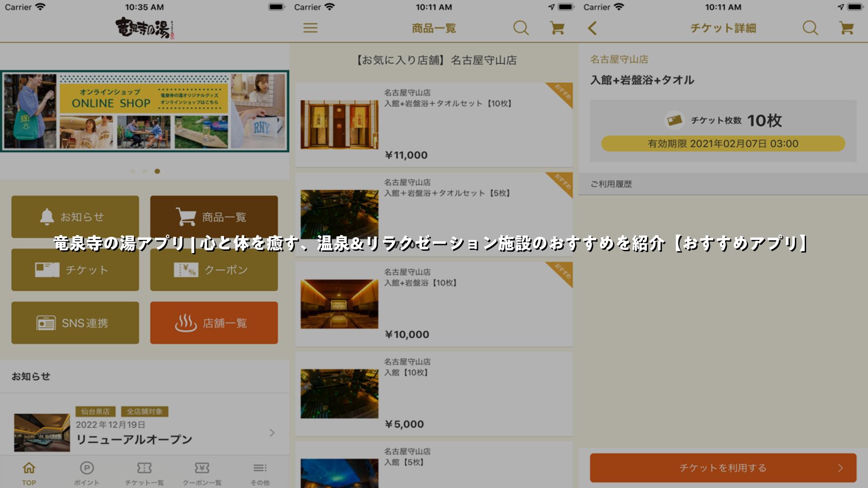Tap ¥11,000 product thumbnail image
The height and width of the screenshot is (488, 868).
(340, 125)
